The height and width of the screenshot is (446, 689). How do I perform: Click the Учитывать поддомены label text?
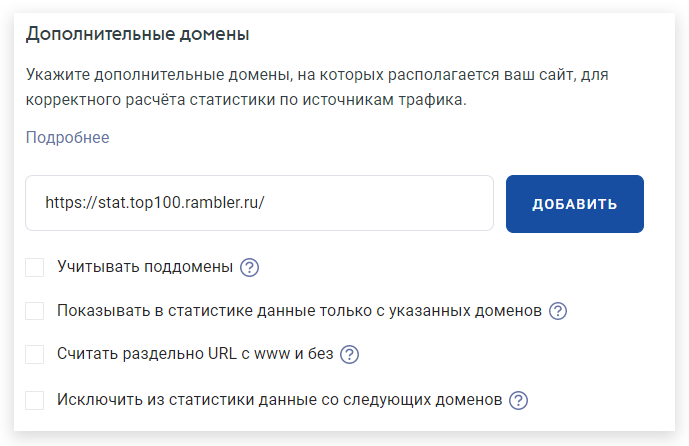click(145, 267)
